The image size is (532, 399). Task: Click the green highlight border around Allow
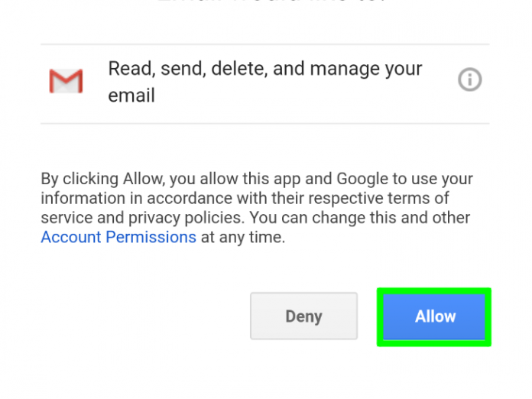[x=433, y=290]
